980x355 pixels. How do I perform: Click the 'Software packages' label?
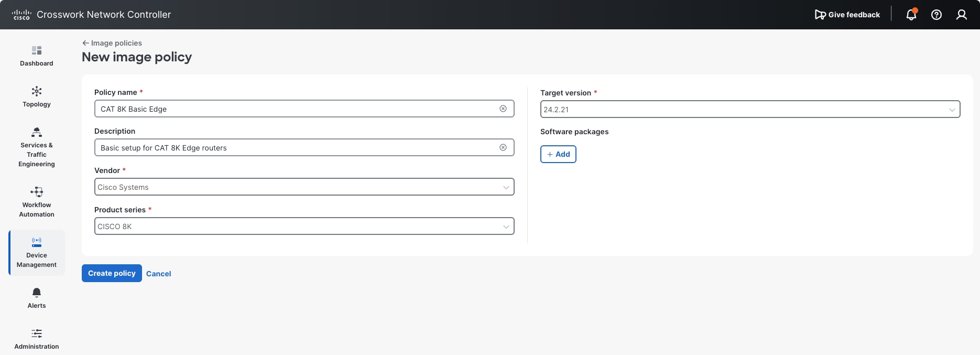coord(574,132)
